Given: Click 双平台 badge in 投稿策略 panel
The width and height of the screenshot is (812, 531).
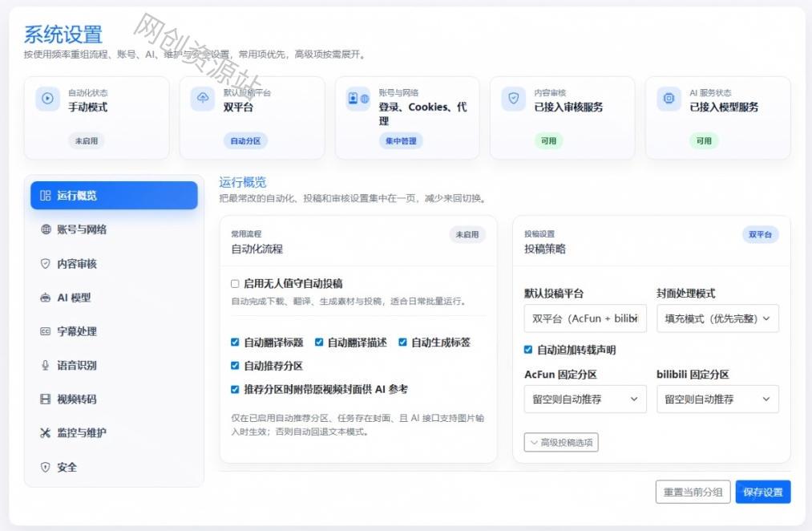Looking at the screenshot, I should 760,235.
